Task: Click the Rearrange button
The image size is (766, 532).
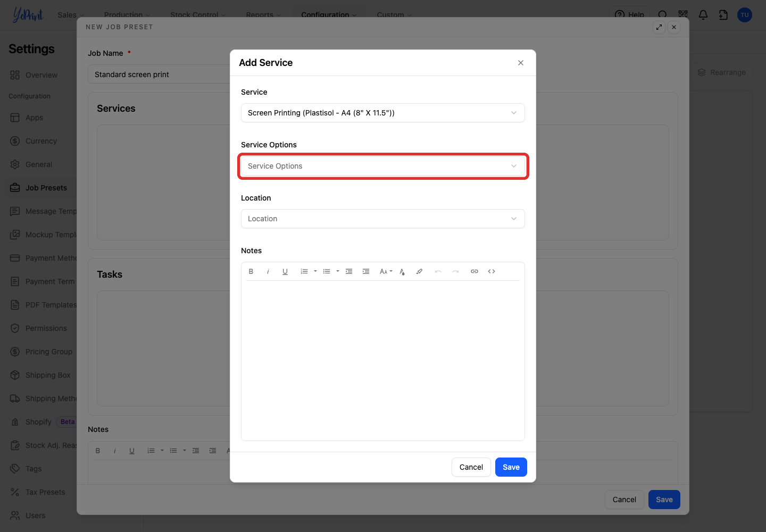Action: coord(721,72)
